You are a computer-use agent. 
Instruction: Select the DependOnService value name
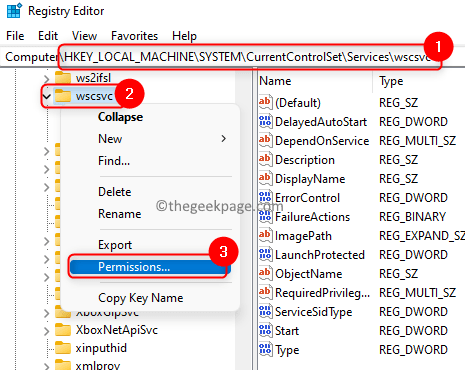tap(322, 141)
